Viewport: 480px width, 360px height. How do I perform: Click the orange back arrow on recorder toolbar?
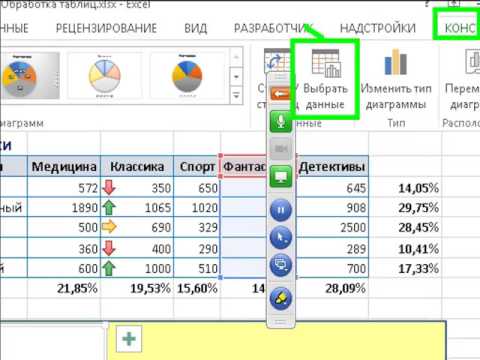click(x=281, y=94)
